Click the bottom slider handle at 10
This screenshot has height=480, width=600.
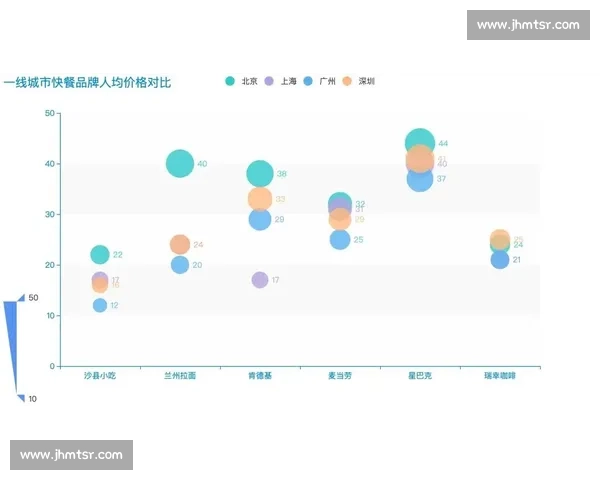(x=21, y=399)
